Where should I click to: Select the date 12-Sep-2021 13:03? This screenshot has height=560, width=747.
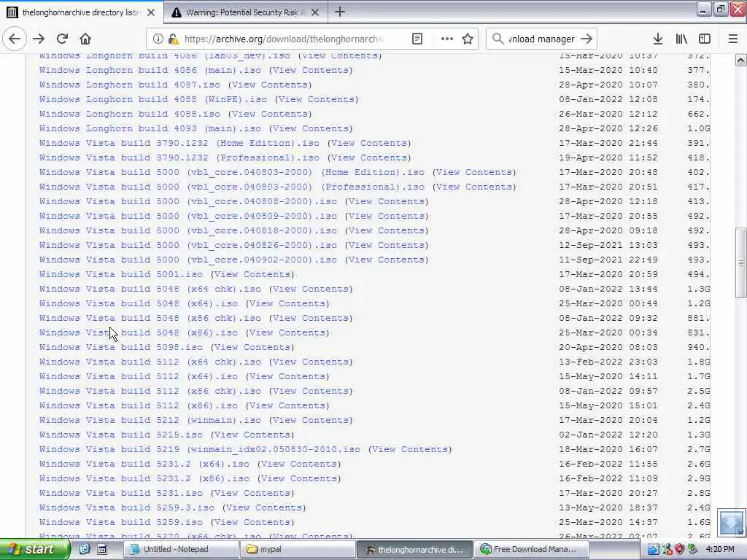point(608,245)
